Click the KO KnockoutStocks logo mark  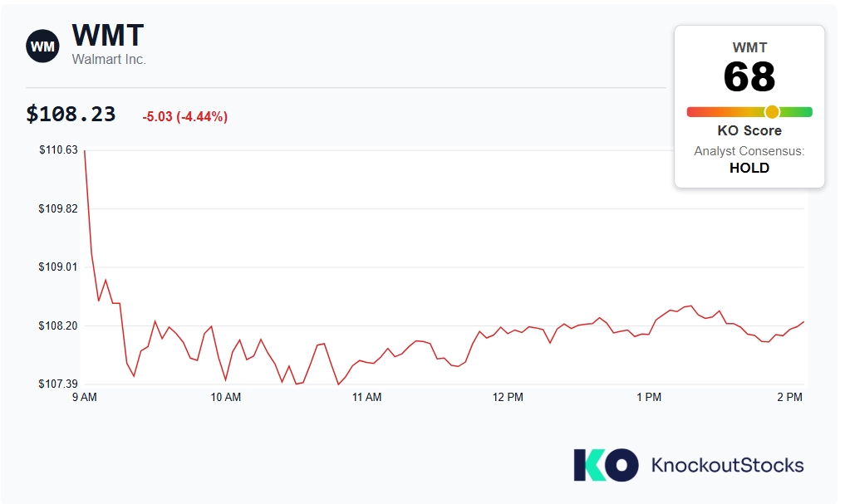point(607,465)
